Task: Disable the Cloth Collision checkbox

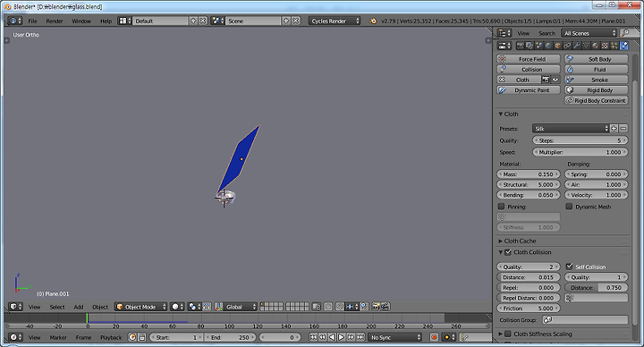Action: click(508, 252)
